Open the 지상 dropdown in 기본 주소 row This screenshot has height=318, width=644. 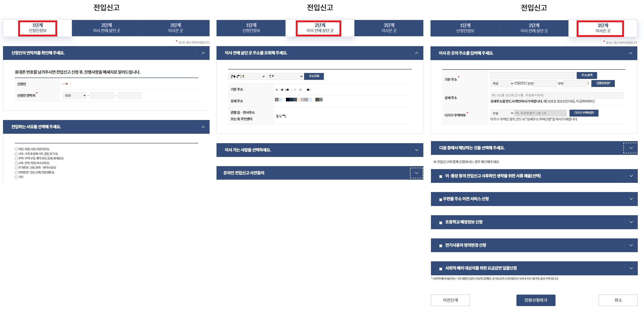pos(502,84)
